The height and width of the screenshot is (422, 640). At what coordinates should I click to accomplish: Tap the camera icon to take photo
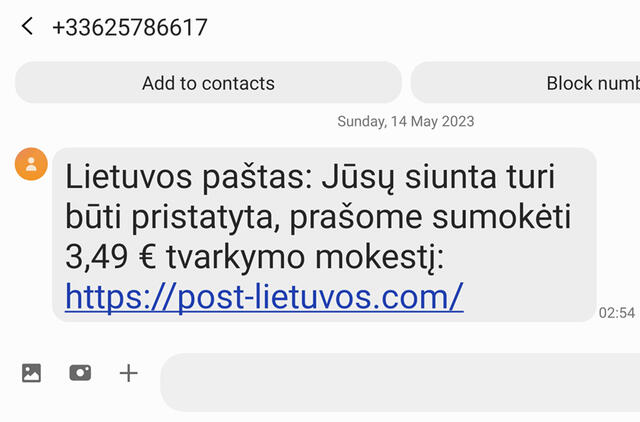click(80, 373)
